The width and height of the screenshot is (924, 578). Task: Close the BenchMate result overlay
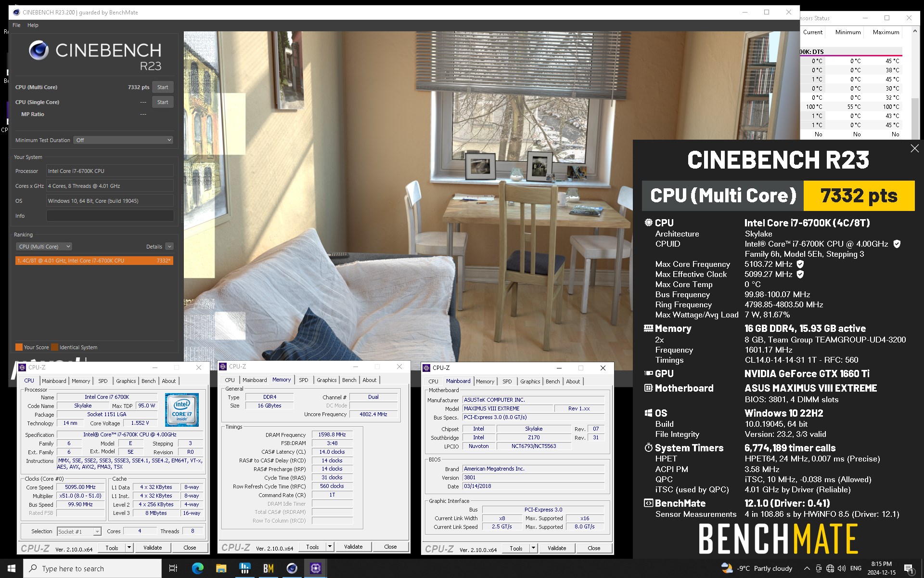pos(914,149)
